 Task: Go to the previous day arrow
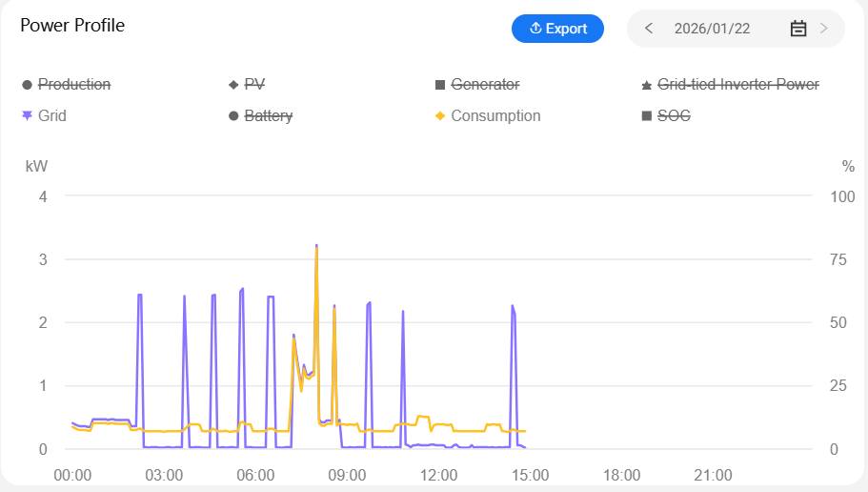[x=649, y=29]
